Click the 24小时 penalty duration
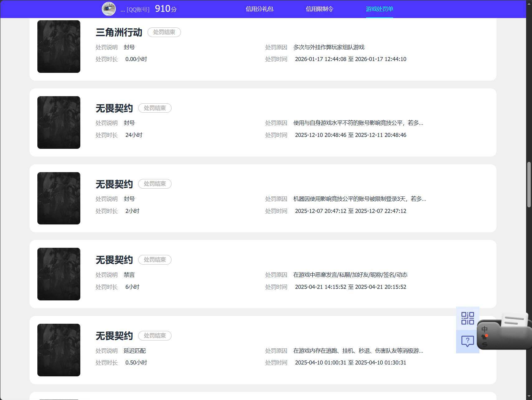 click(134, 135)
